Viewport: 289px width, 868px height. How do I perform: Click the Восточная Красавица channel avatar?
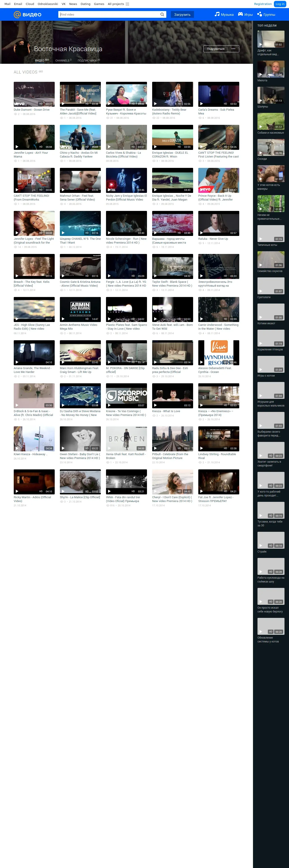(x=22, y=49)
